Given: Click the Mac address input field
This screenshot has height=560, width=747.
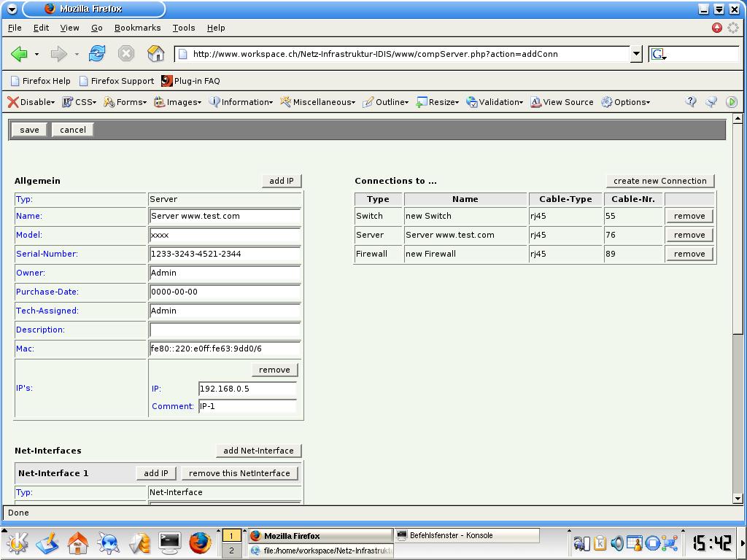Looking at the screenshot, I should pyautogui.click(x=225, y=349).
